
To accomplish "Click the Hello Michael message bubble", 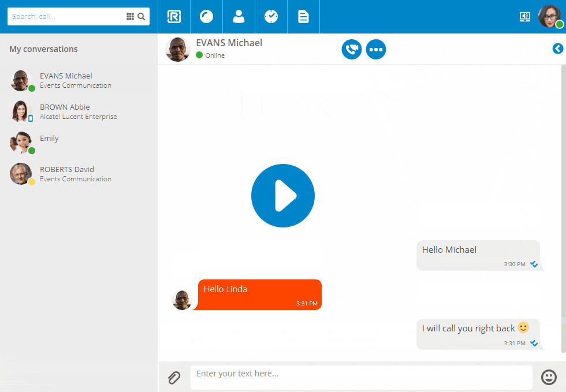I will click(478, 255).
